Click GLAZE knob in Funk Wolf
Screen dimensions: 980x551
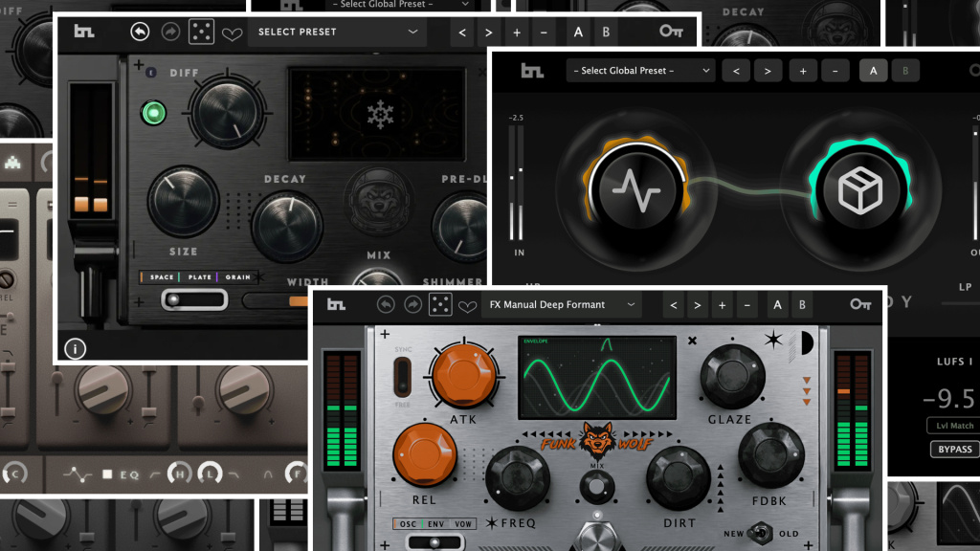coord(732,375)
